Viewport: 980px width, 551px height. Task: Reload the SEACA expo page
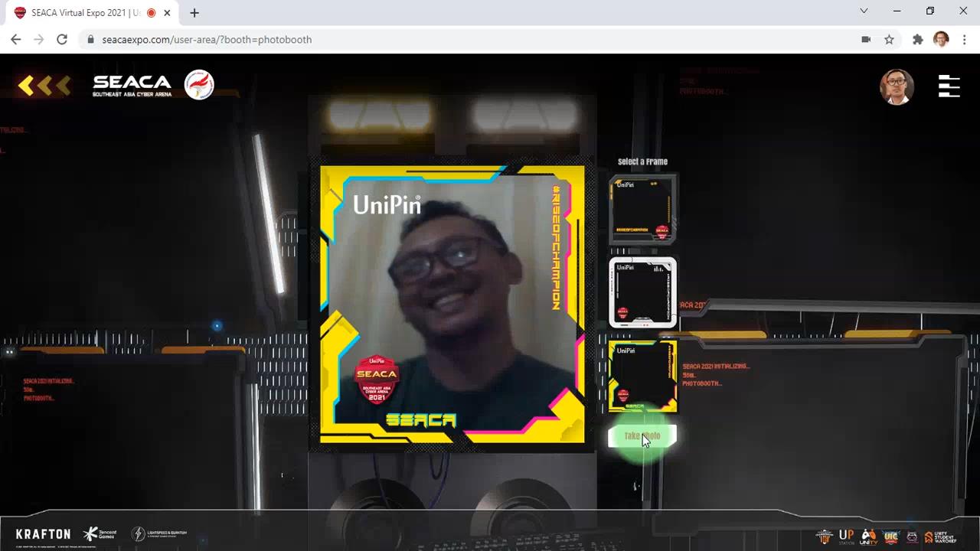coord(62,39)
